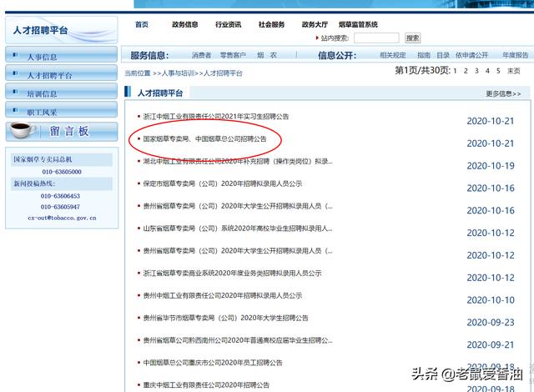Open the 指南 link

424,55
